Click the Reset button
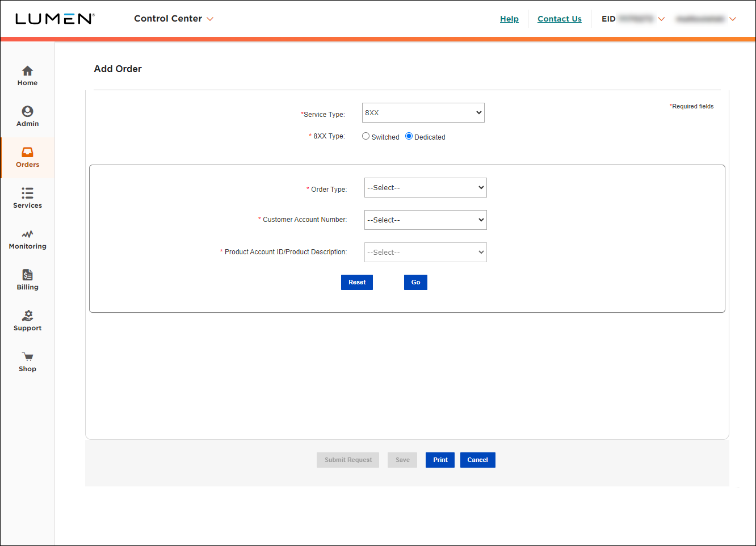The image size is (756, 546). [x=357, y=282]
